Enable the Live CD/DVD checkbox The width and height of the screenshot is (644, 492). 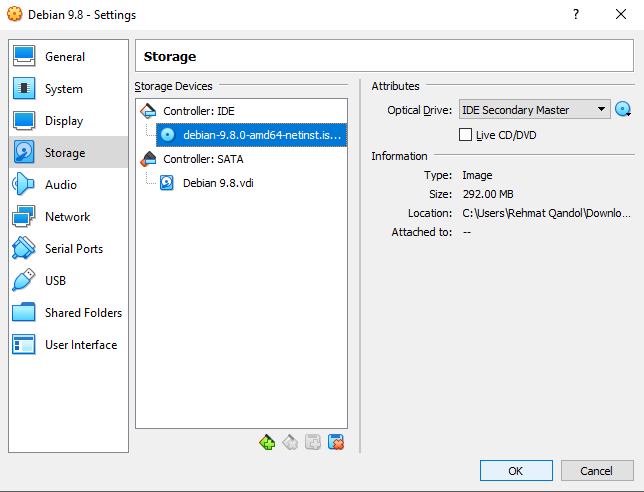465,135
